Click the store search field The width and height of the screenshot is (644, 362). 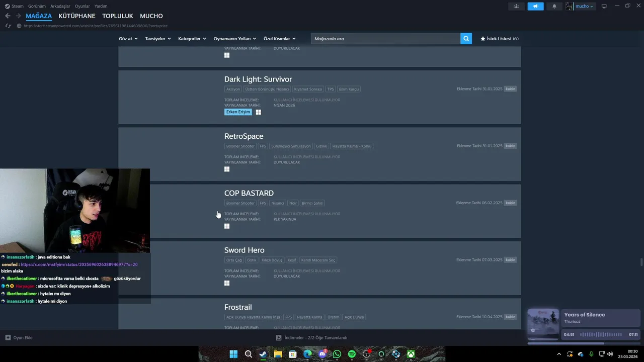(385, 39)
